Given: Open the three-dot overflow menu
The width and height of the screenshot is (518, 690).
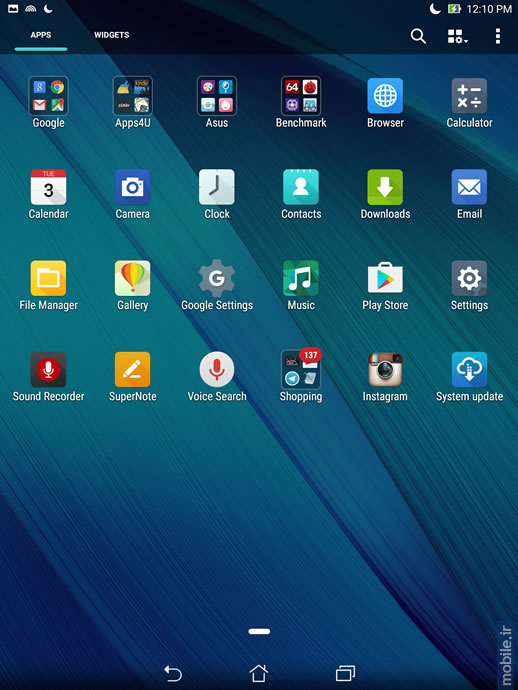Looking at the screenshot, I should click(498, 36).
